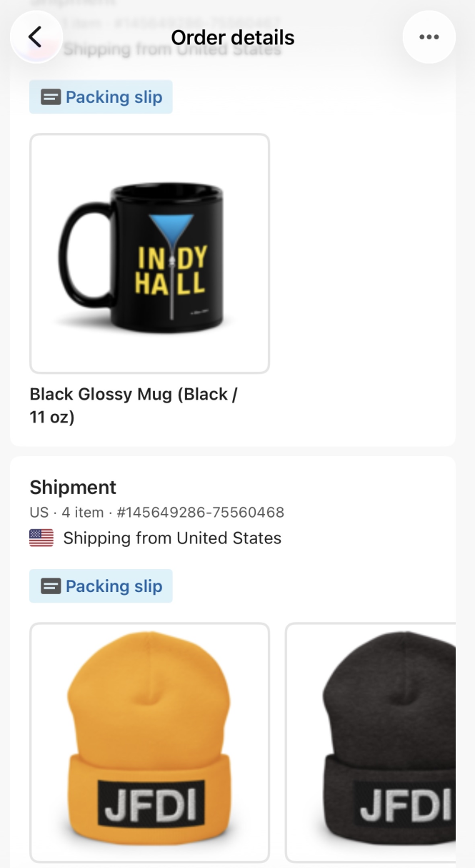Tap Shipping from United States text
The image size is (475, 868).
click(173, 537)
